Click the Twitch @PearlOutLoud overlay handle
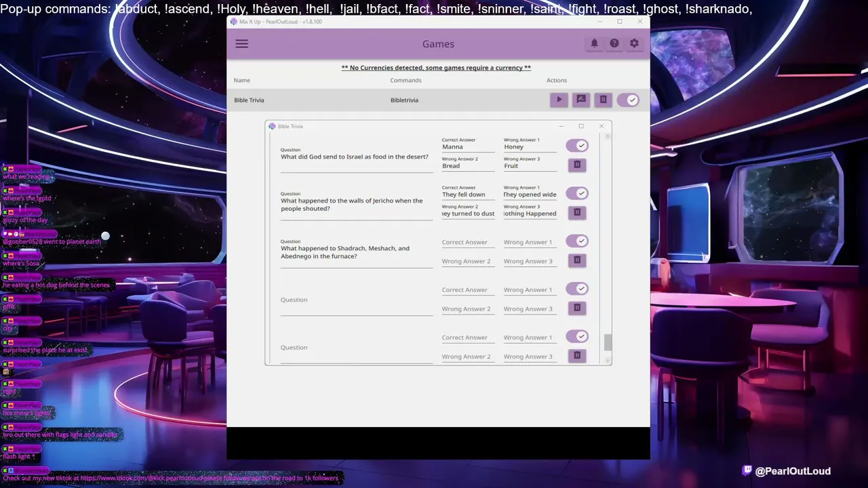Viewport: 868px width, 488px height. click(787, 471)
